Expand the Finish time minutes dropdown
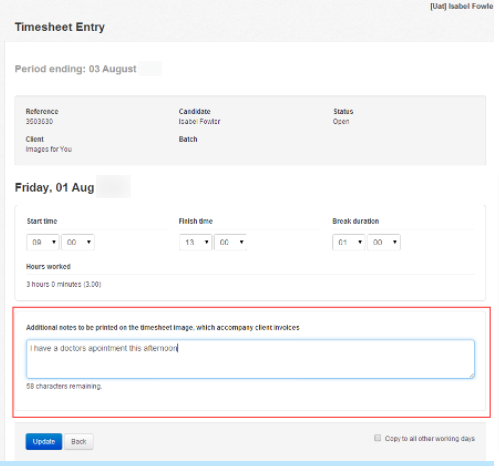Screen dimensions: 499x472 tap(230, 242)
